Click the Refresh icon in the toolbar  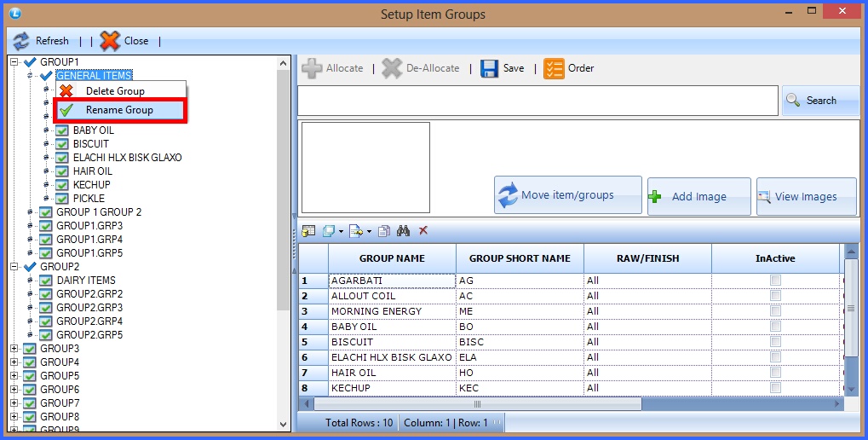[21, 41]
